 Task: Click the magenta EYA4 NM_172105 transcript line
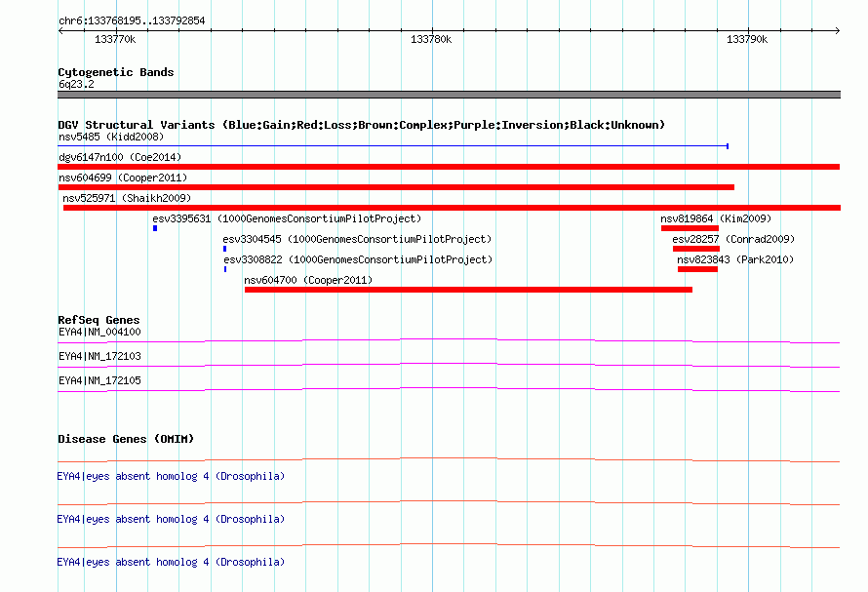(x=449, y=389)
